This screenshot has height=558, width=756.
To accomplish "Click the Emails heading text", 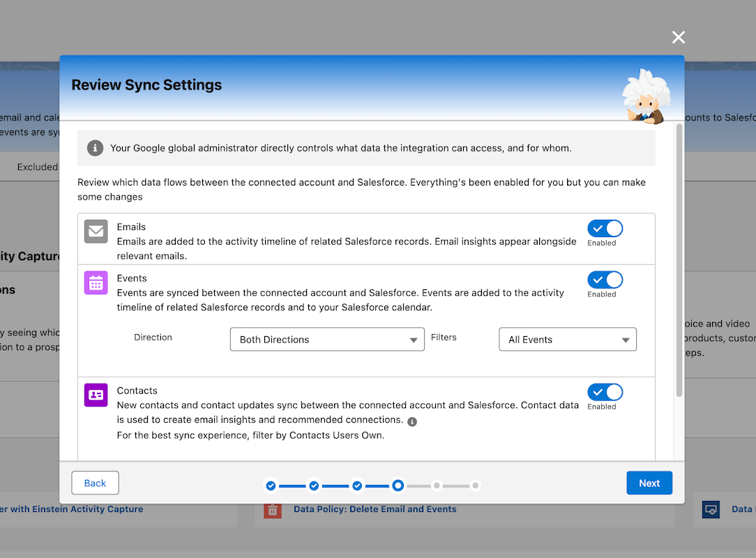I will (131, 227).
